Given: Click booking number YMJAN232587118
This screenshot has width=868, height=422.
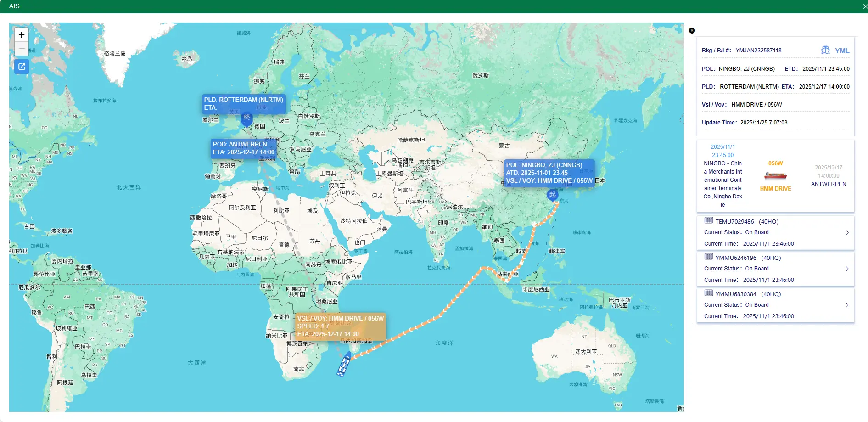Looking at the screenshot, I should pyautogui.click(x=758, y=51).
